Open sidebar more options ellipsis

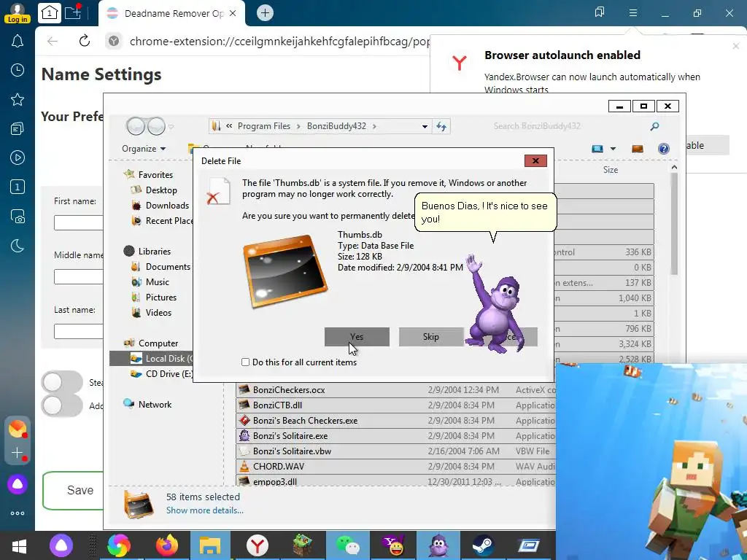18,513
